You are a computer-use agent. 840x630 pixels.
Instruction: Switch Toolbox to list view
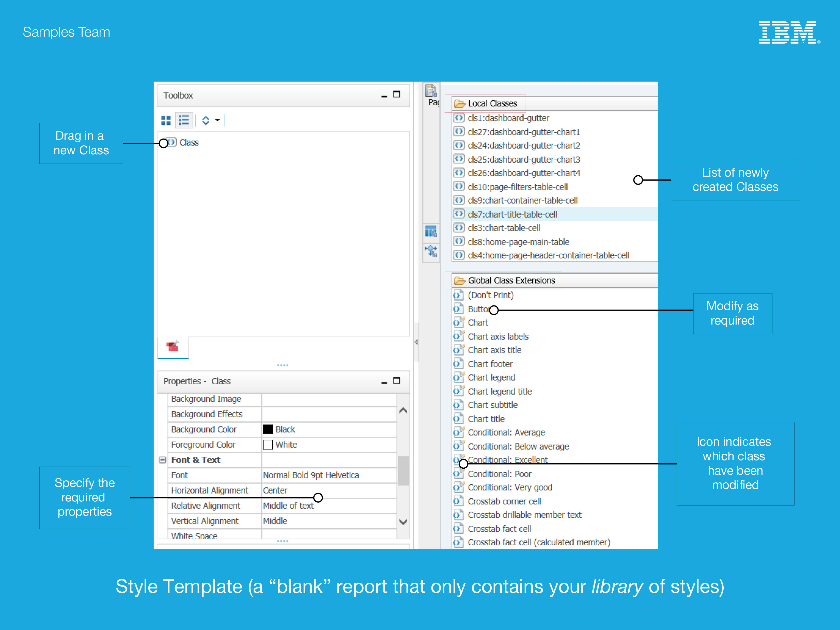[x=184, y=120]
